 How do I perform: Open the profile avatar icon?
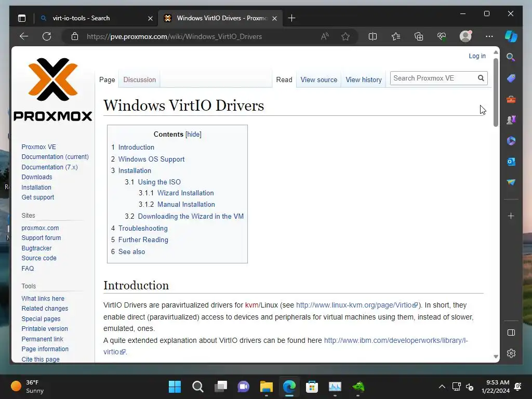click(465, 36)
